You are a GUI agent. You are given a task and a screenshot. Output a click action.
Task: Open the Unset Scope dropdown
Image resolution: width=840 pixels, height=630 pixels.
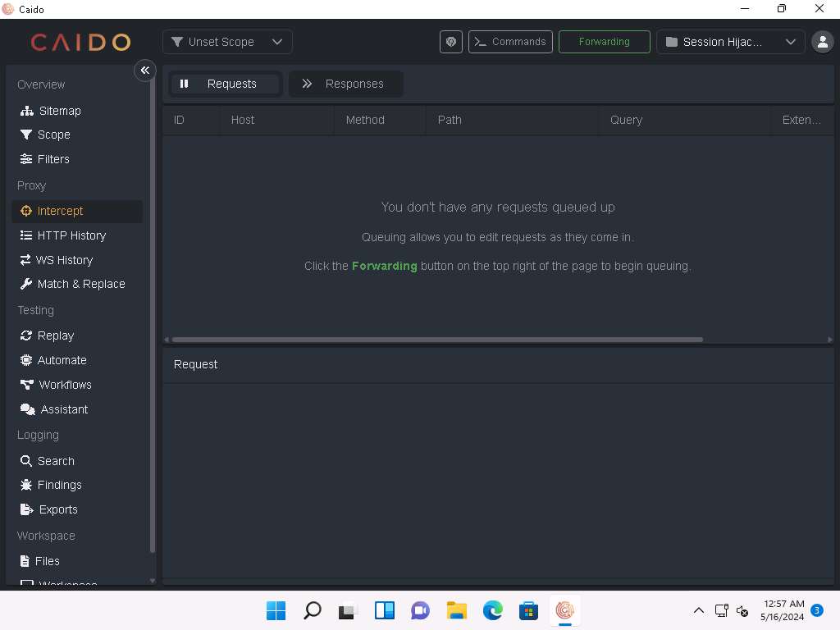coord(227,42)
